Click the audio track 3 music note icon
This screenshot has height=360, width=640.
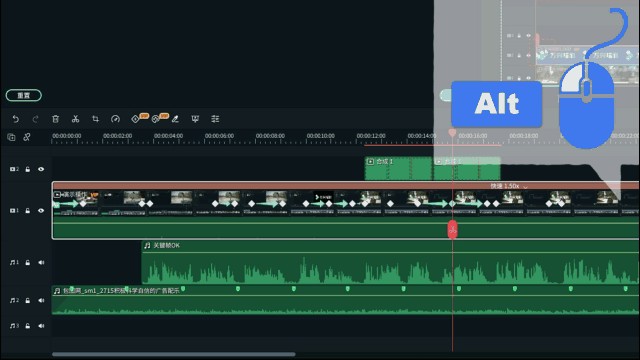[14, 326]
